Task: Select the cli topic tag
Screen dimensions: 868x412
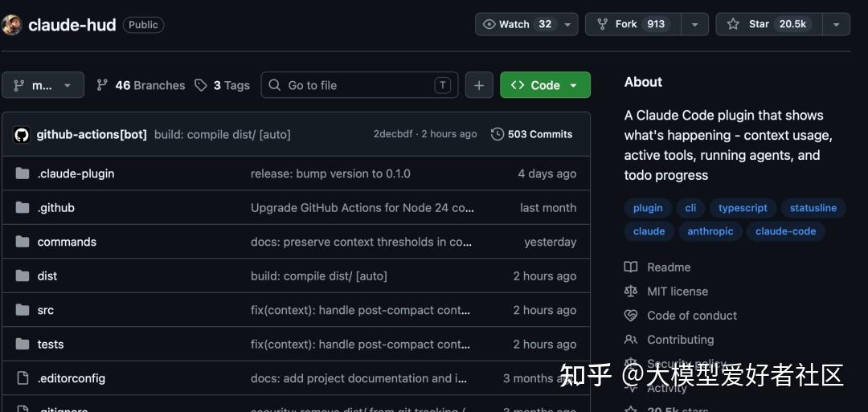Action: coord(691,208)
